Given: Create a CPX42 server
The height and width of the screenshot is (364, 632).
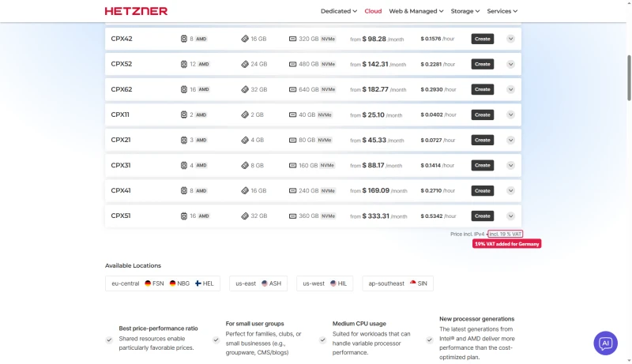Looking at the screenshot, I should point(483,39).
